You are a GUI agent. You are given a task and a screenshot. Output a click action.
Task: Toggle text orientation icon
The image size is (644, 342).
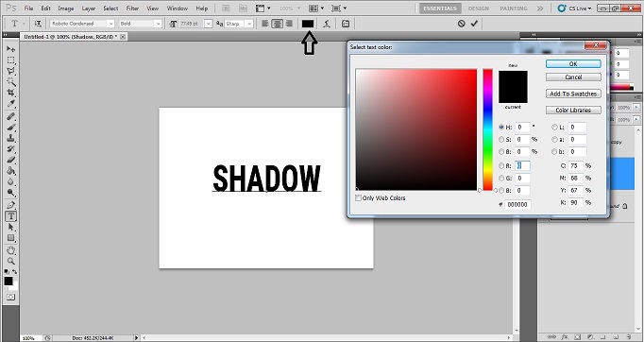point(38,24)
